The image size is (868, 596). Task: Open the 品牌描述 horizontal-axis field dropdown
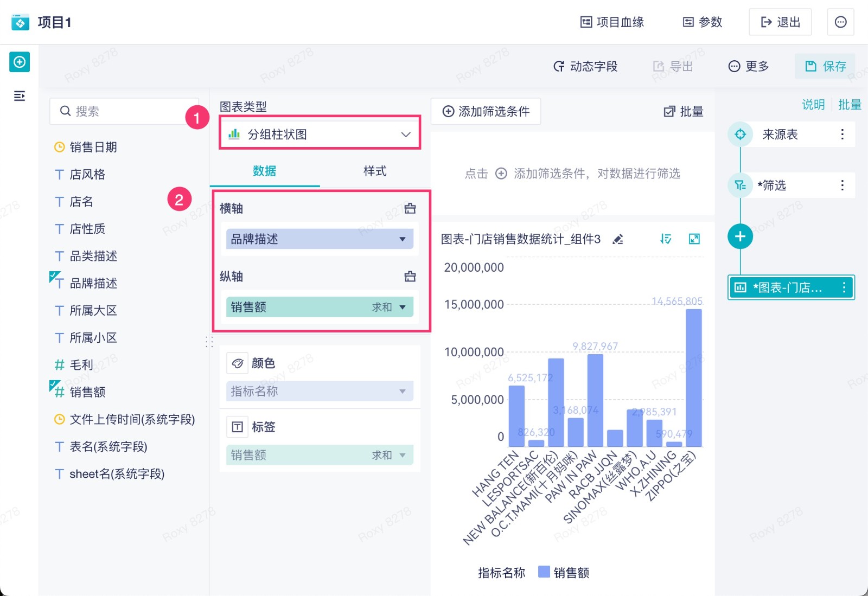(x=320, y=239)
